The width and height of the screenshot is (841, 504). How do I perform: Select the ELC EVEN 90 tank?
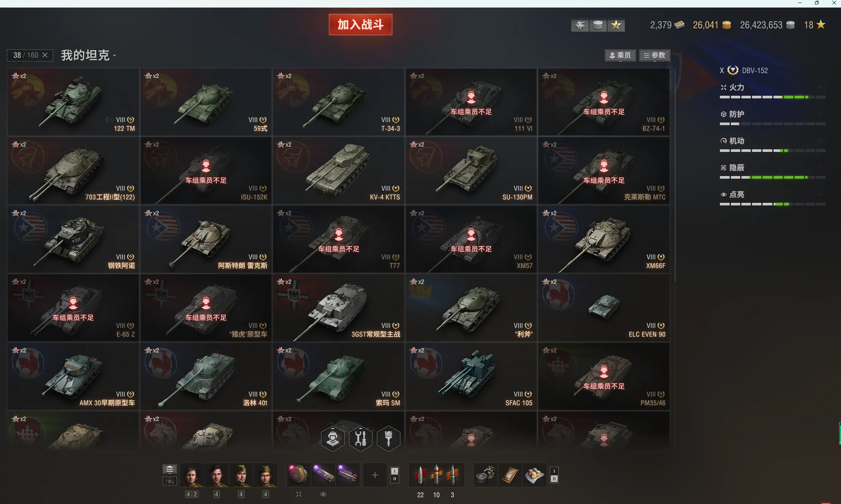point(604,308)
